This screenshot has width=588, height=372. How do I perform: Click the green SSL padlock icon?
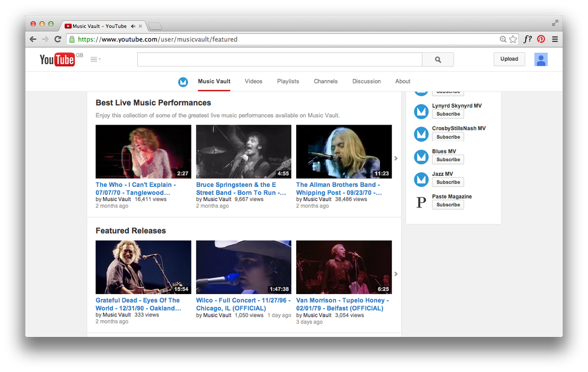pos(72,39)
